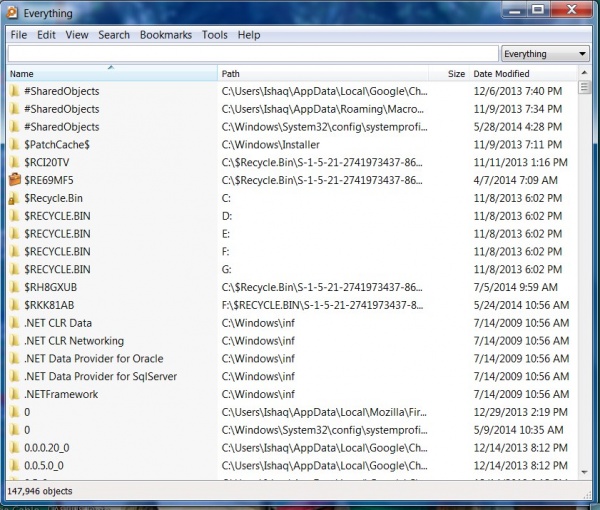This screenshot has height=510, width=600.
Task: Click the Everything app icon in title bar
Action: click(11, 13)
